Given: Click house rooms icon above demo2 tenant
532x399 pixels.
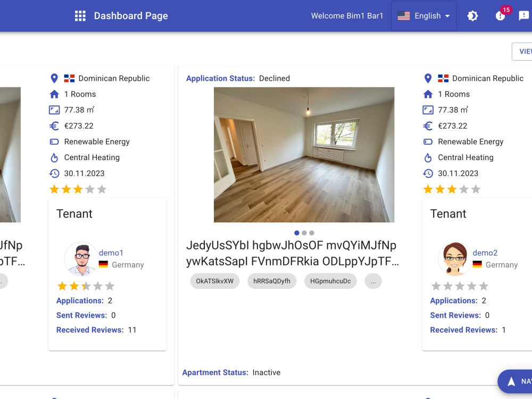Looking at the screenshot, I should (428, 94).
